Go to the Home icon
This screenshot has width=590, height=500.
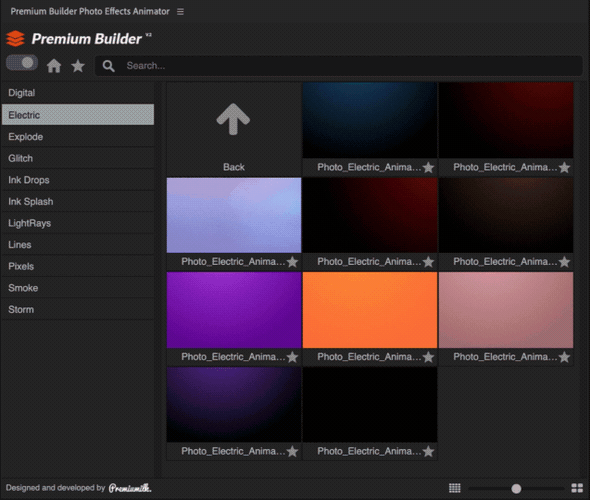click(x=54, y=66)
